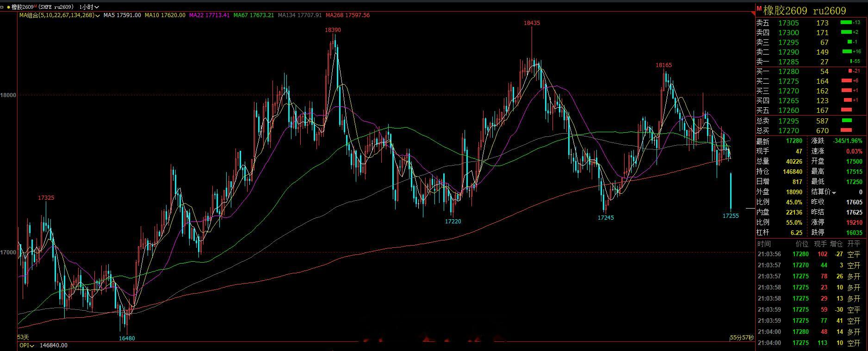Screen dimensions: 868x351
Task: Click the 买五 bid price 17260
Action: click(x=788, y=110)
